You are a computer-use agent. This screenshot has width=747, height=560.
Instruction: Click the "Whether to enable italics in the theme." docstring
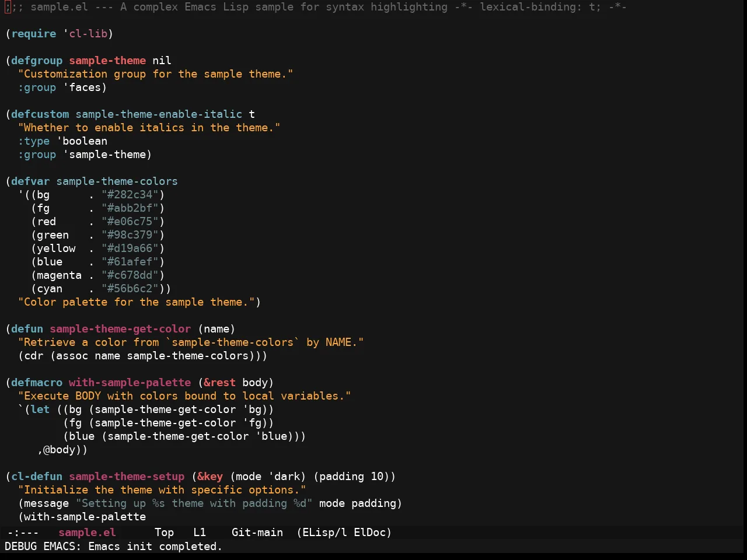point(149,128)
